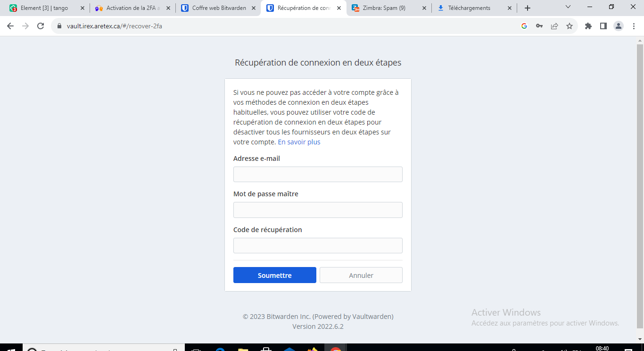This screenshot has width=644, height=351.
Task: Open a new tab with the plus button
Action: [528, 8]
